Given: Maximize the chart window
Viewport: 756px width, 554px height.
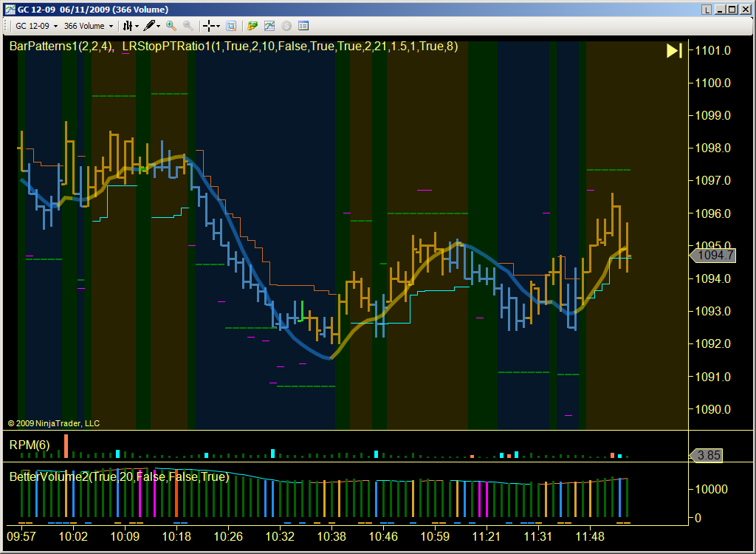Looking at the screenshot, I should 732,10.
